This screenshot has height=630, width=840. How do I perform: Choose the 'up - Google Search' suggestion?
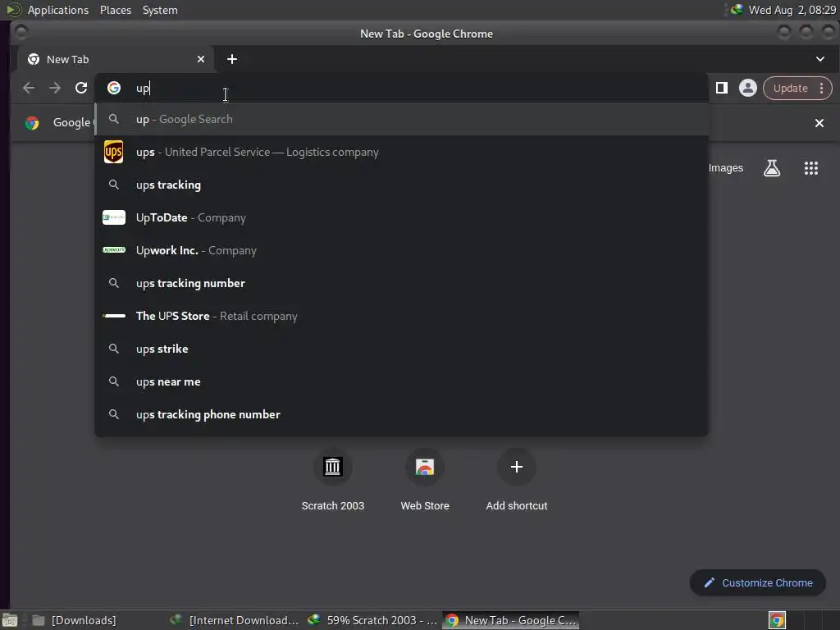[401, 119]
